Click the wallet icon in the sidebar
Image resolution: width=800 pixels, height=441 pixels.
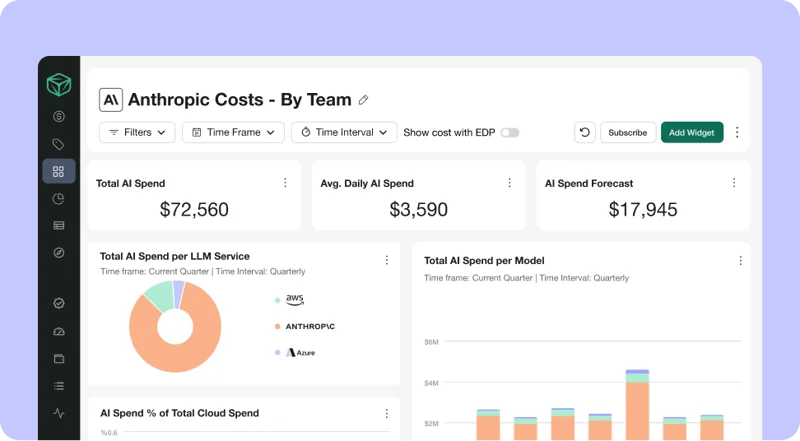coord(59,358)
